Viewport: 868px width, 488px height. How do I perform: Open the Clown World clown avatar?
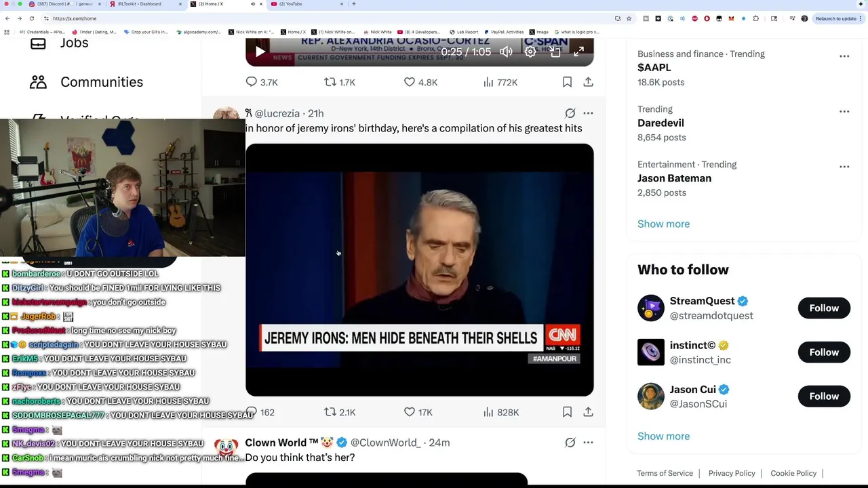[x=226, y=448]
